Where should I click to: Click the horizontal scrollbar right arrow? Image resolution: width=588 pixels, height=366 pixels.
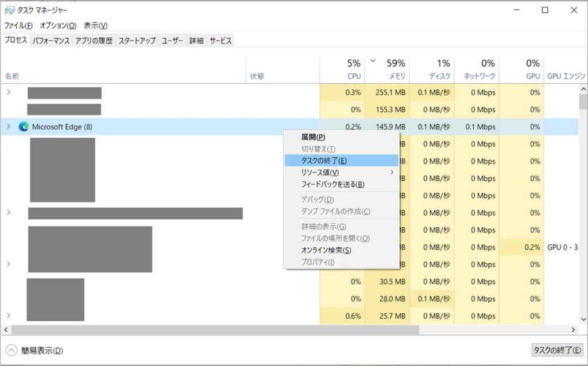[x=572, y=330]
